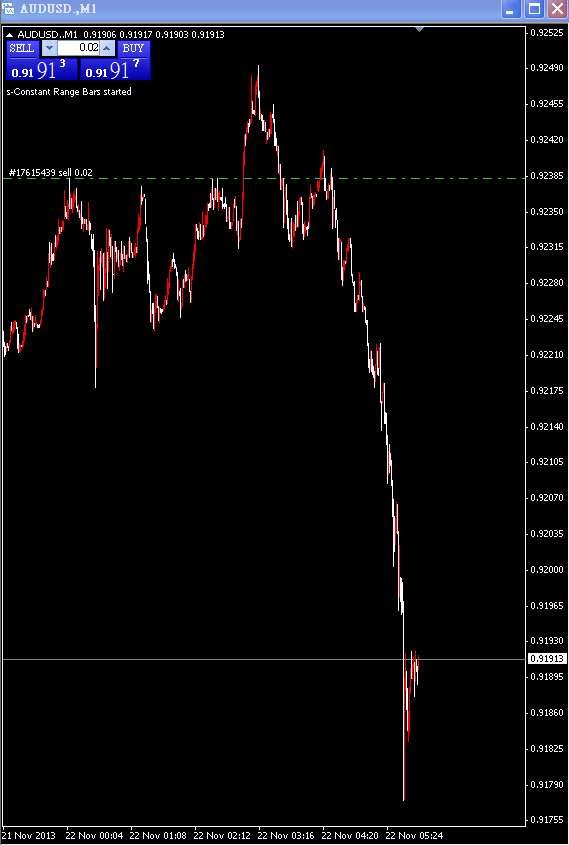This screenshot has height=845, width=569.
Task: Click the 0.92000 level on price scale
Action: 547,570
